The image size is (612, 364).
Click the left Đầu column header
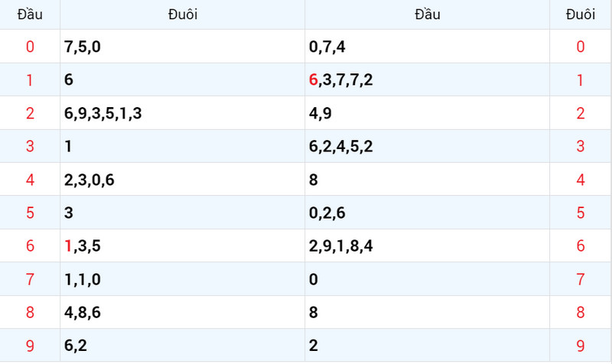coord(30,15)
